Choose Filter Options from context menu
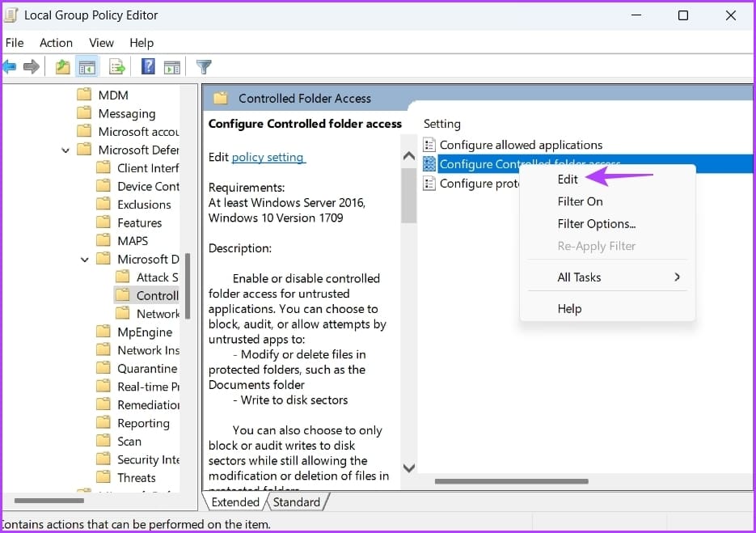Viewport: 756px width, 533px height. pyautogui.click(x=597, y=224)
